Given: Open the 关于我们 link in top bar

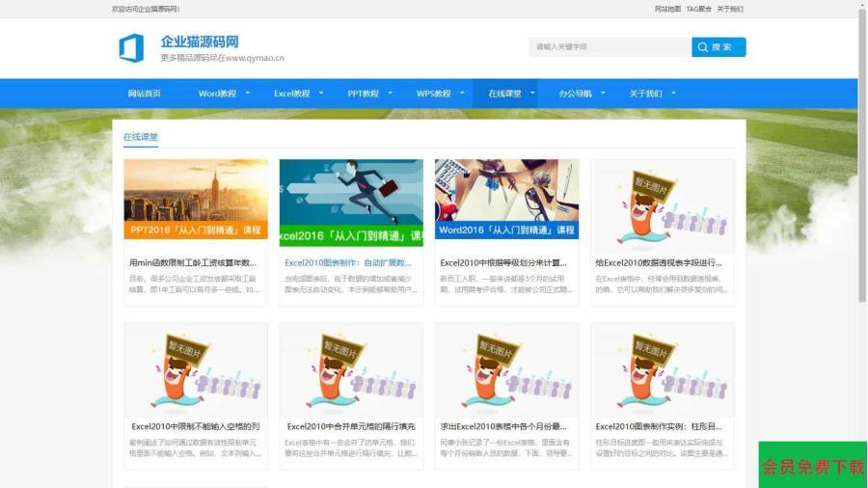Looking at the screenshot, I should 730,9.
